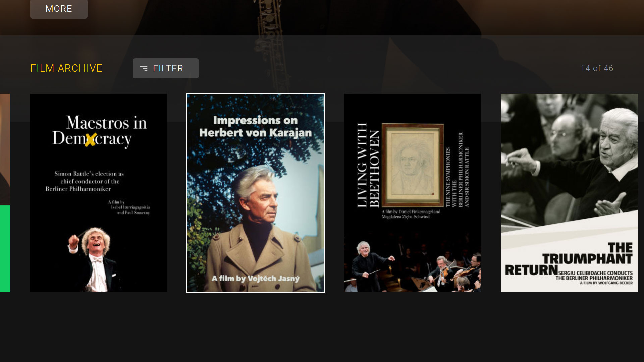Select the partially visible green poster at left edge

coord(5,193)
